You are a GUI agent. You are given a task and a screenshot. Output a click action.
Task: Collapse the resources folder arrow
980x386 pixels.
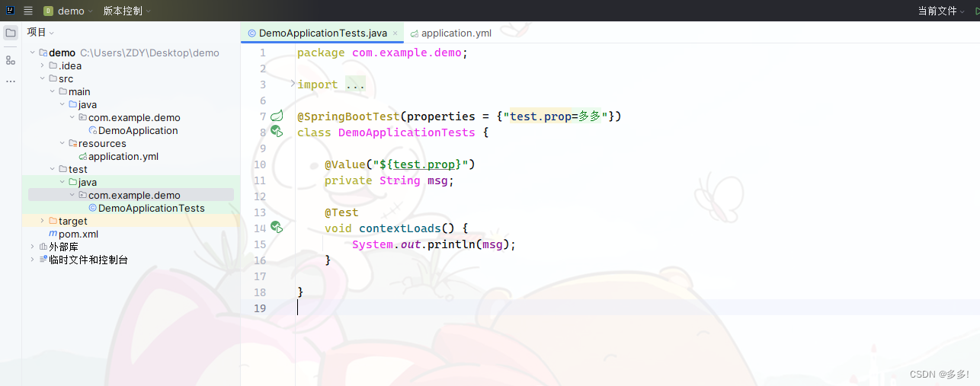tap(62, 144)
